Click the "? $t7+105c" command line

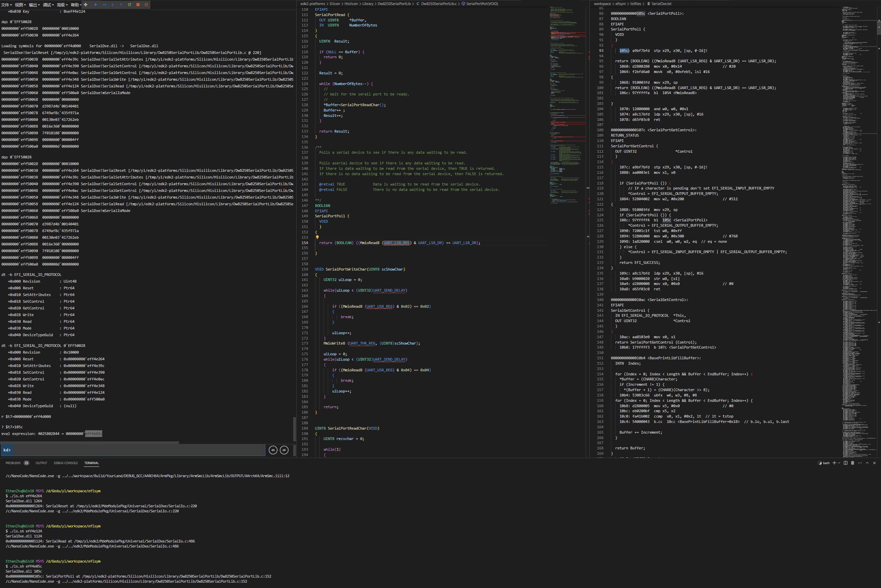(x=12, y=427)
